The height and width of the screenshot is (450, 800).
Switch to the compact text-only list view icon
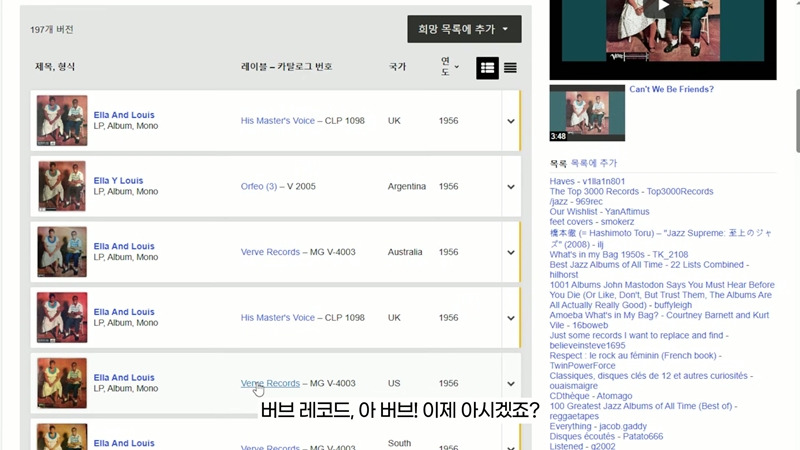tap(510, 68)
